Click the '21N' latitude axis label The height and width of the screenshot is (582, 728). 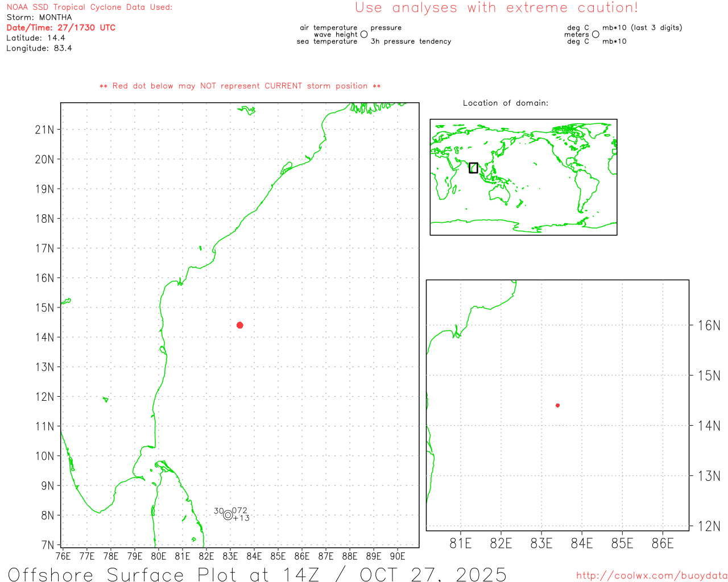(x=44, y=130)
